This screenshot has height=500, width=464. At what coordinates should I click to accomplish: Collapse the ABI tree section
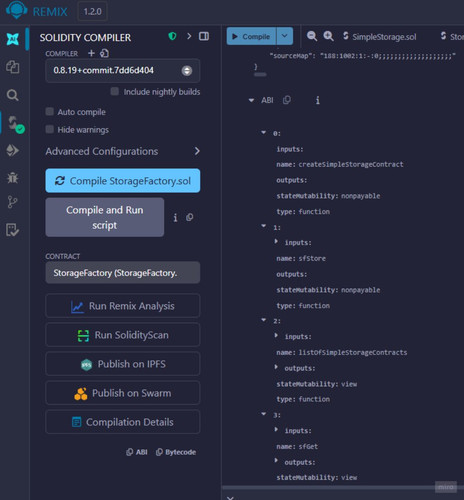[251, 100]
